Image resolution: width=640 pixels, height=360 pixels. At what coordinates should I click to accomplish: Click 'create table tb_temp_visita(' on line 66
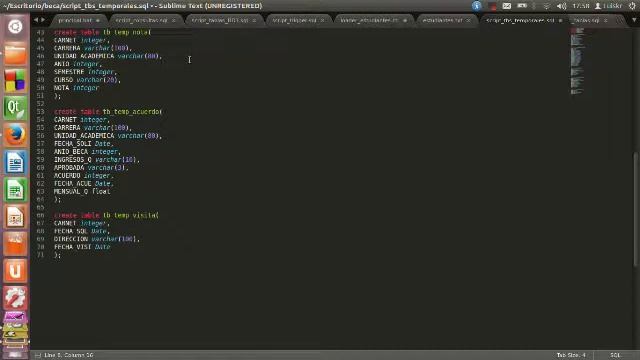coord(106,215)
